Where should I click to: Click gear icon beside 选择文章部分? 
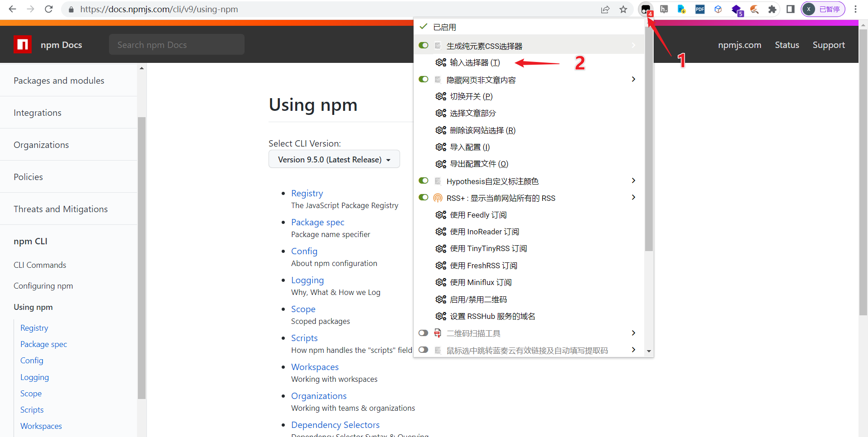click(441, 113)
